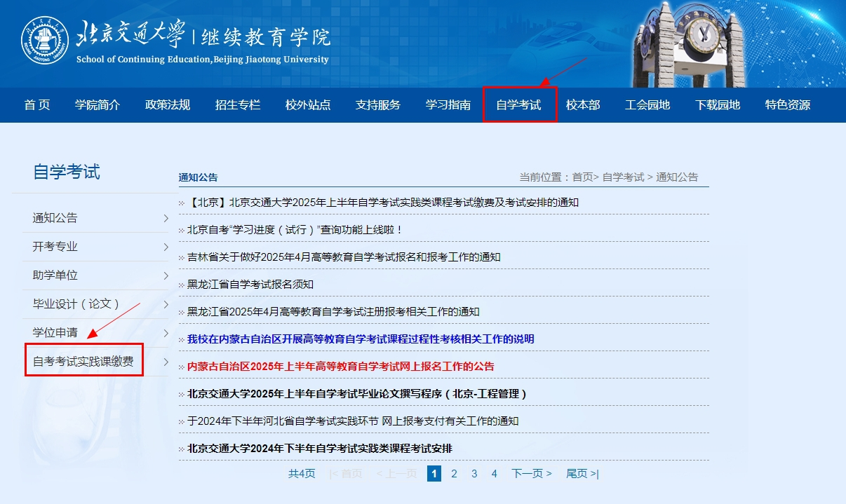The height and width of the screenshot is (504, 846).
Task: Select the 校本部 menu entry
Action: pos(582,104)
